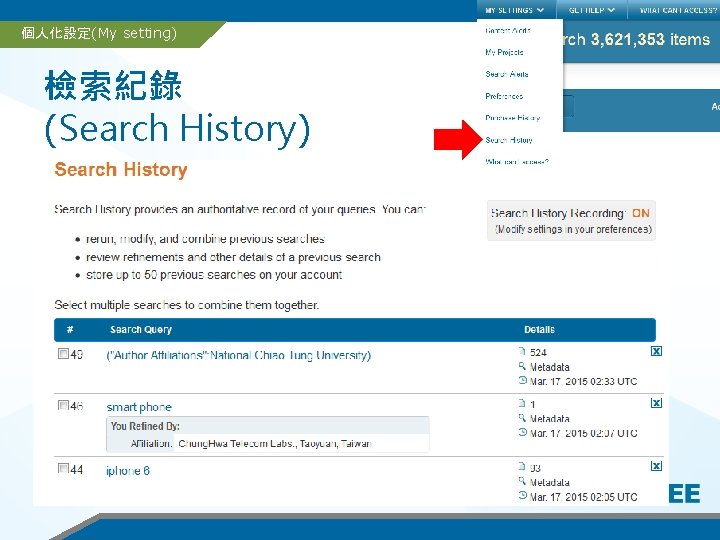Open WHAT CAN I ACCESS? in top bar
Viewport: 720px width, 540px height.
(x=678, y=10)
